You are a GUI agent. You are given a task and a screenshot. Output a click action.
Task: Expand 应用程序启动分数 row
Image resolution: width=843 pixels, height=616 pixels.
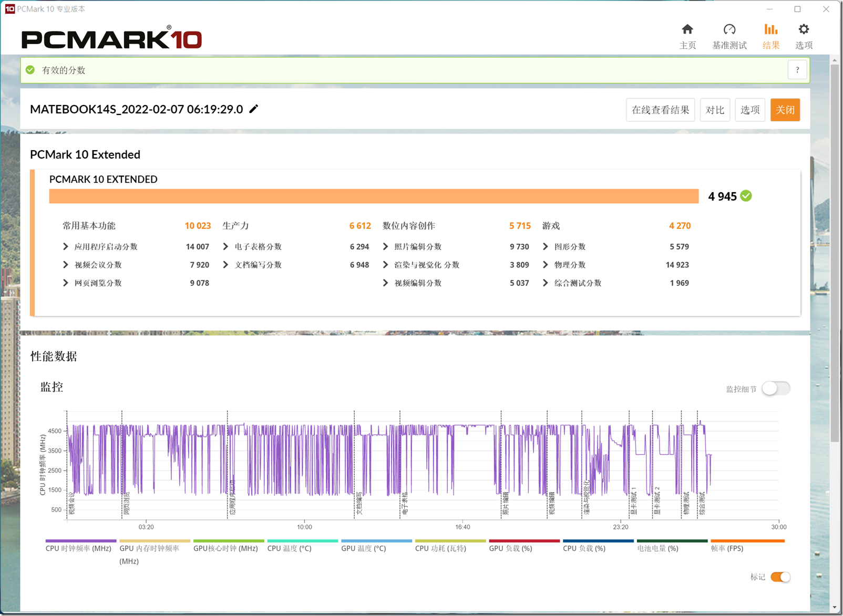66,246
